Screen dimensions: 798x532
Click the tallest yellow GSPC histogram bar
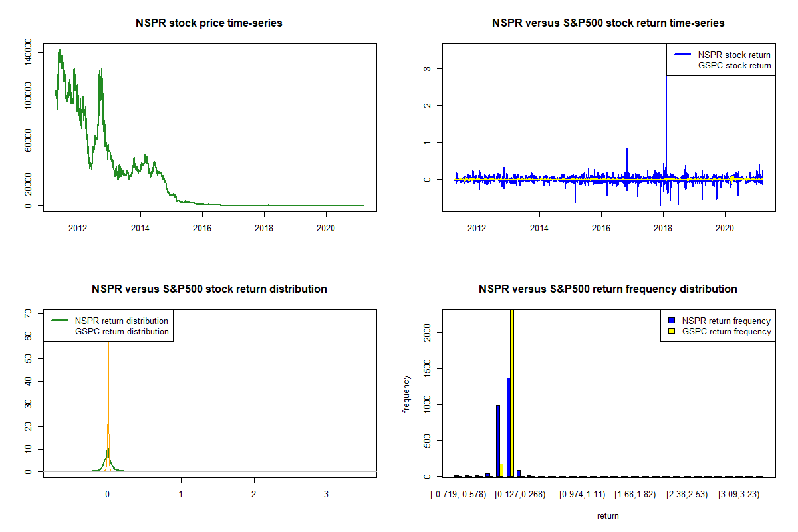tap(512, 392)
